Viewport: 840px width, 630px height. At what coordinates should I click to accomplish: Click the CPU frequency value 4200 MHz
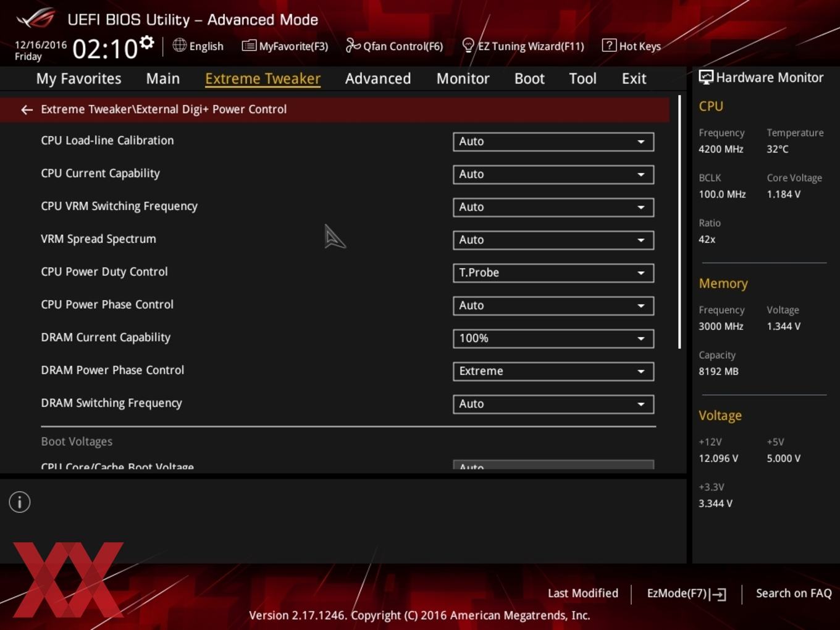tap(721, 149)
